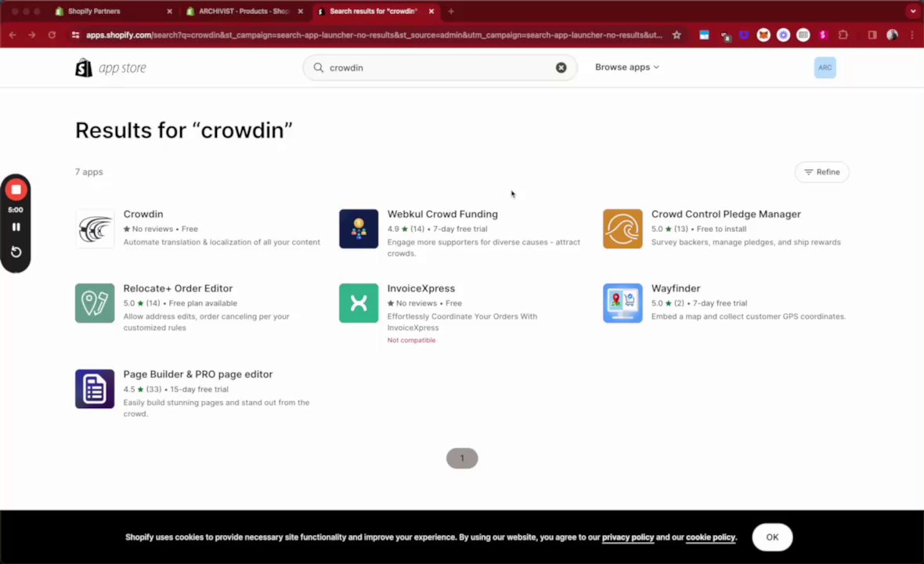Open the browser extensions puzzle menu
The width and height of the screenshot is (924, 564).
(x=843, y=35)
